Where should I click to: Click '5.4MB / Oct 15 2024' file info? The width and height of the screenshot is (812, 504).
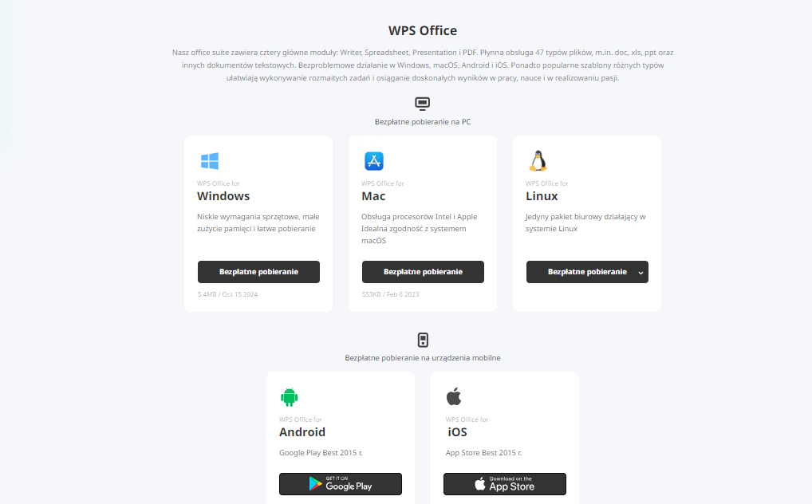(227, 294)
